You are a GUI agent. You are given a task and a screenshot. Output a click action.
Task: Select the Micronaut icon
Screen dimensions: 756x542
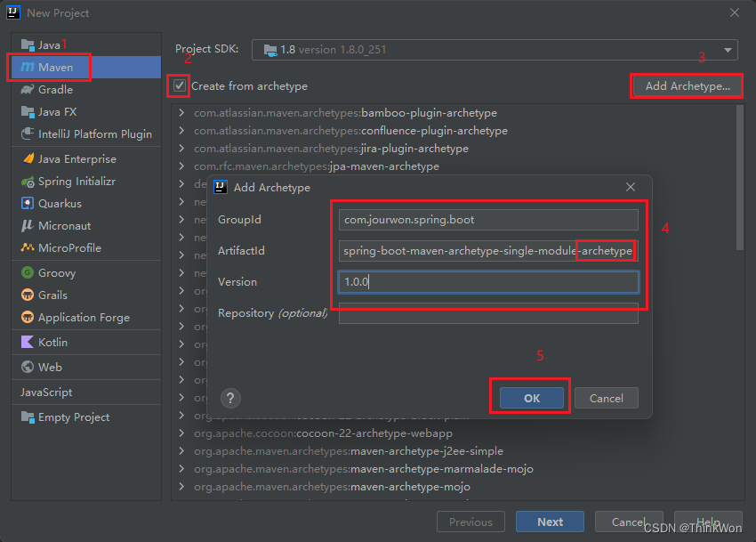[x=28, y=225]
